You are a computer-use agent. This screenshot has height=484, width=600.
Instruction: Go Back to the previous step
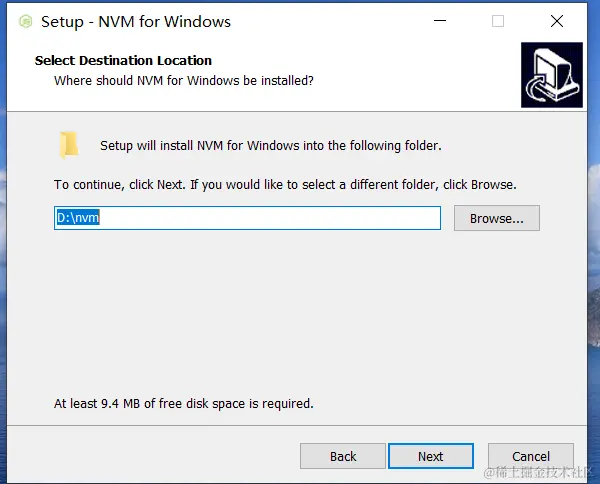(x=343, y=456)
